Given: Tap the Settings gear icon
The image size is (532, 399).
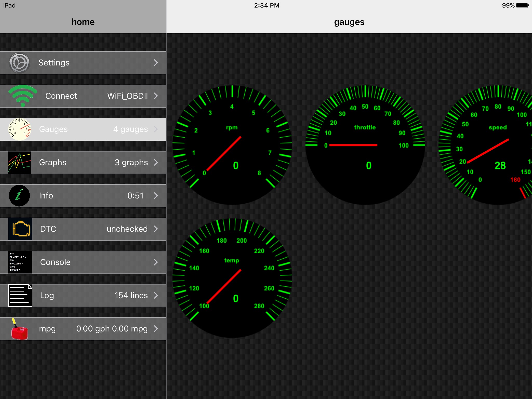Looking at the screenshot, I should [19, 63].
